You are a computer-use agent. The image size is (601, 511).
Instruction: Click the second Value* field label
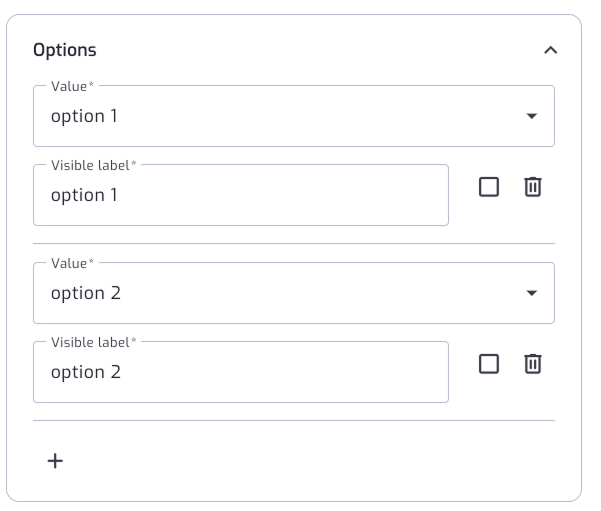[72, 263]
